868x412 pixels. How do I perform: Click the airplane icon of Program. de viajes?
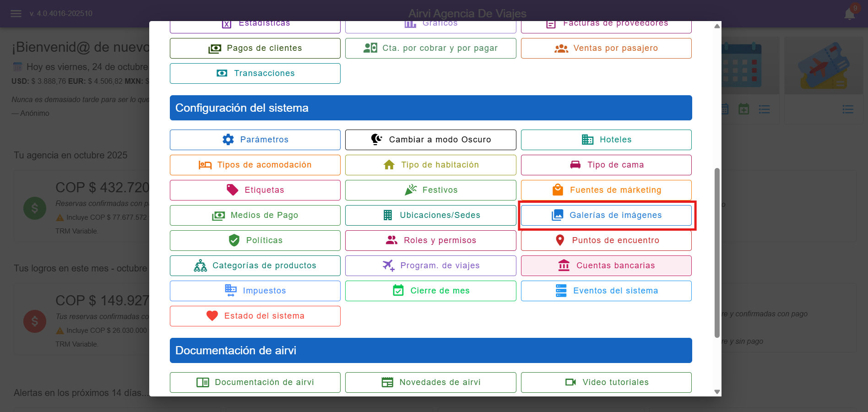click(x=388, y=266)
